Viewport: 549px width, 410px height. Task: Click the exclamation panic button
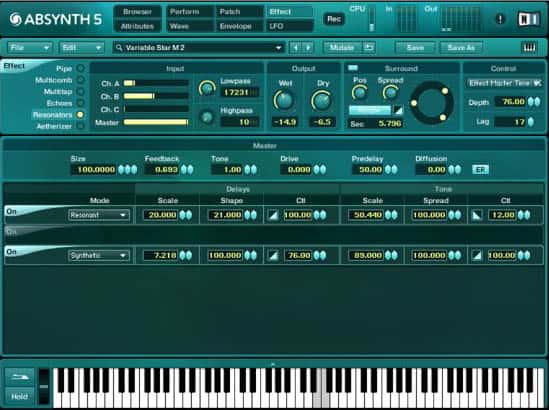tap(500, 19)
